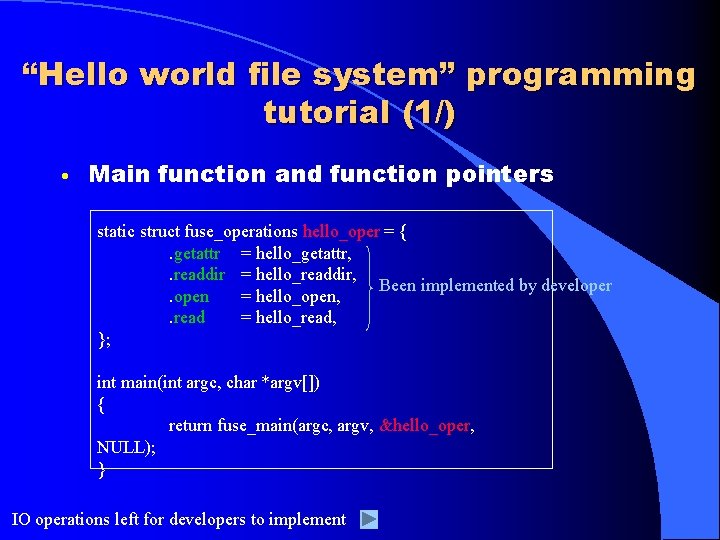The width and height of the screenshot is (720, 540).
Task: Select the "Main function and function pointers" bullet
Action: click(321, 174)
